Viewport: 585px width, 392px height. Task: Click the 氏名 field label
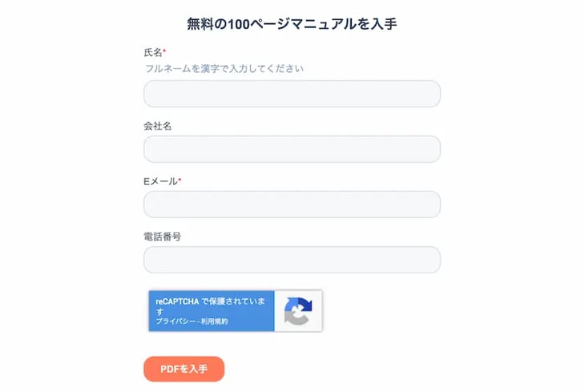(152, 52)
